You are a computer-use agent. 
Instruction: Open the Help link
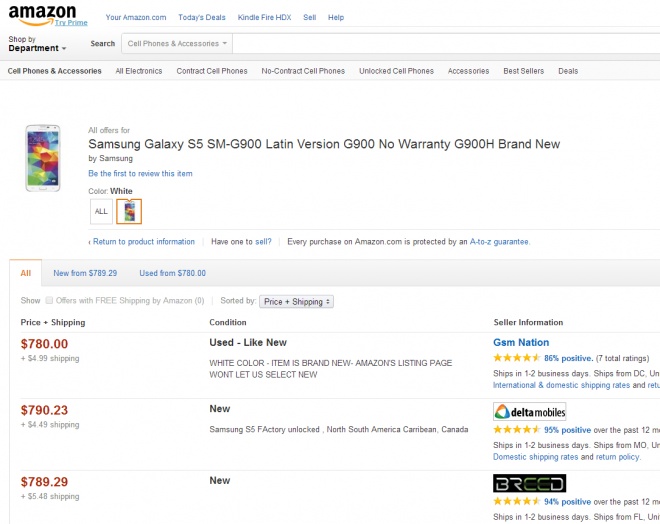coord(336,17)
